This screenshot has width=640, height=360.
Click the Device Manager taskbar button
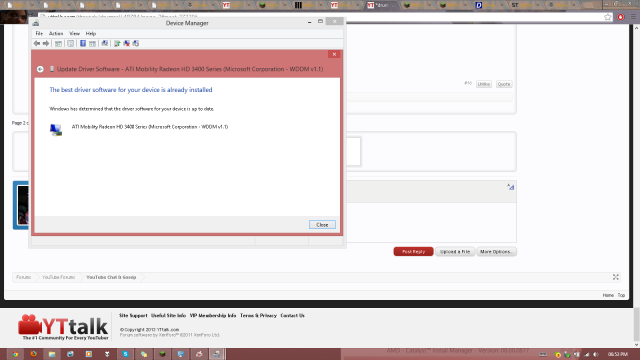(x=217, y=354)
